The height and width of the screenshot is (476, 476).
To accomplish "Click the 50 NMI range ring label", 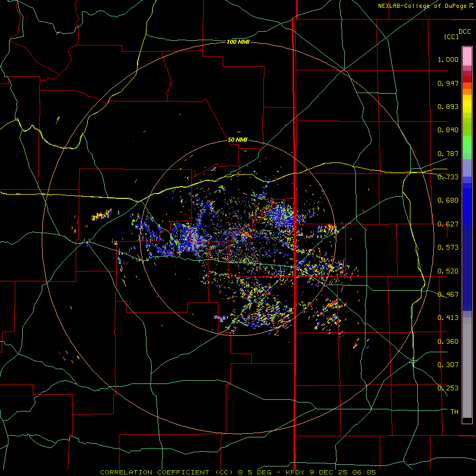I will pos(237,140).
